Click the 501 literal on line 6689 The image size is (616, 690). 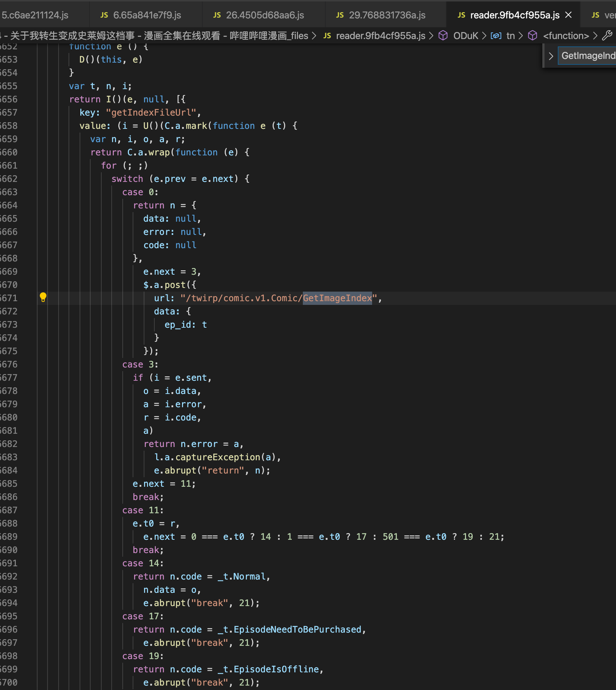pos(391,536)
